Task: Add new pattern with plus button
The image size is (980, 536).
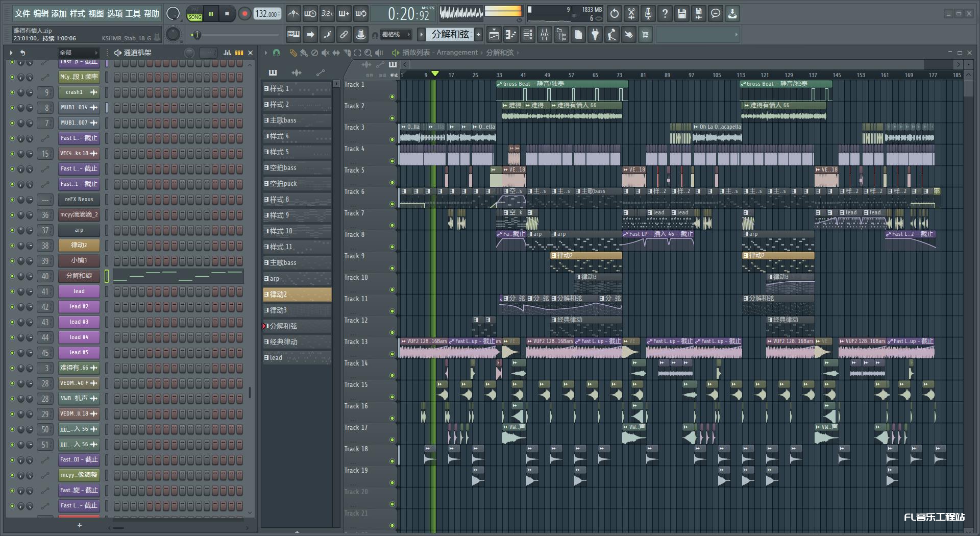Action: [479, 35]
